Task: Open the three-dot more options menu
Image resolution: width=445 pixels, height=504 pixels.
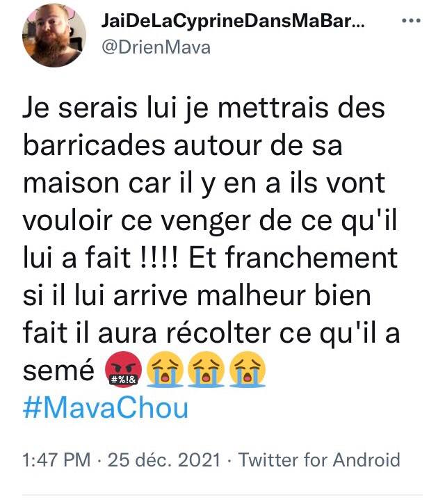Action: point(412,21)
